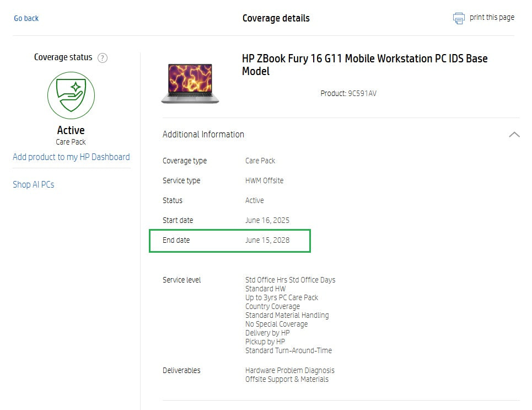
Task: Select the 'Delivery by HP' line
Action: tap(267, 333)
